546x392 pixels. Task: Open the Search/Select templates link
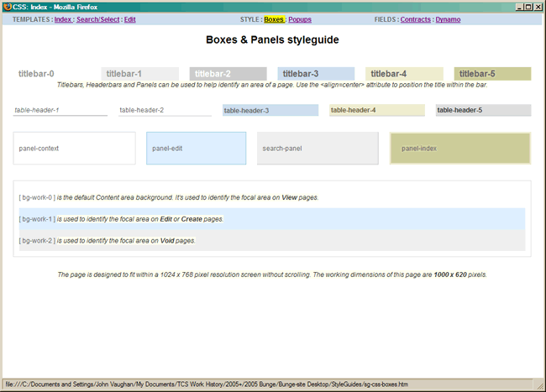click(x=97, y=19)
